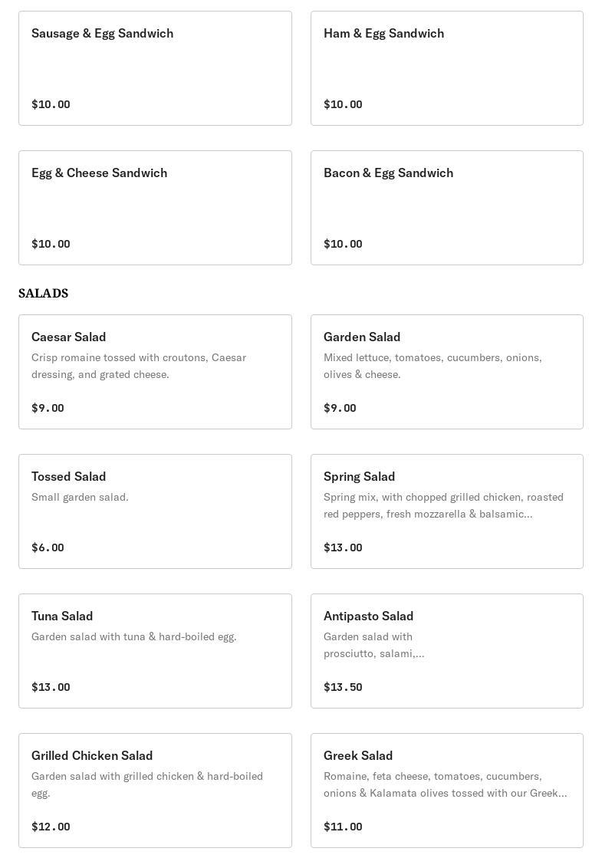This screenshot has height=868, width=602.
Task: Click the Spring Salad truncated description text
Action: tap(443, 505)
